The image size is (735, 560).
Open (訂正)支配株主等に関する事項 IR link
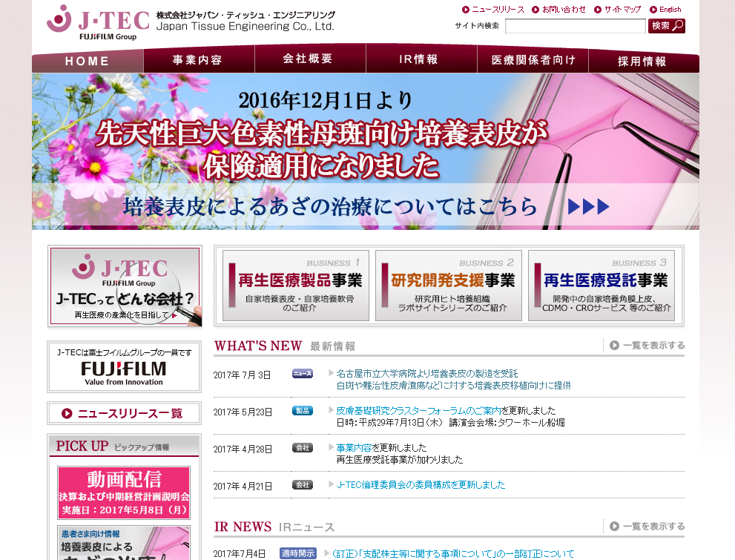click(453, 553)
